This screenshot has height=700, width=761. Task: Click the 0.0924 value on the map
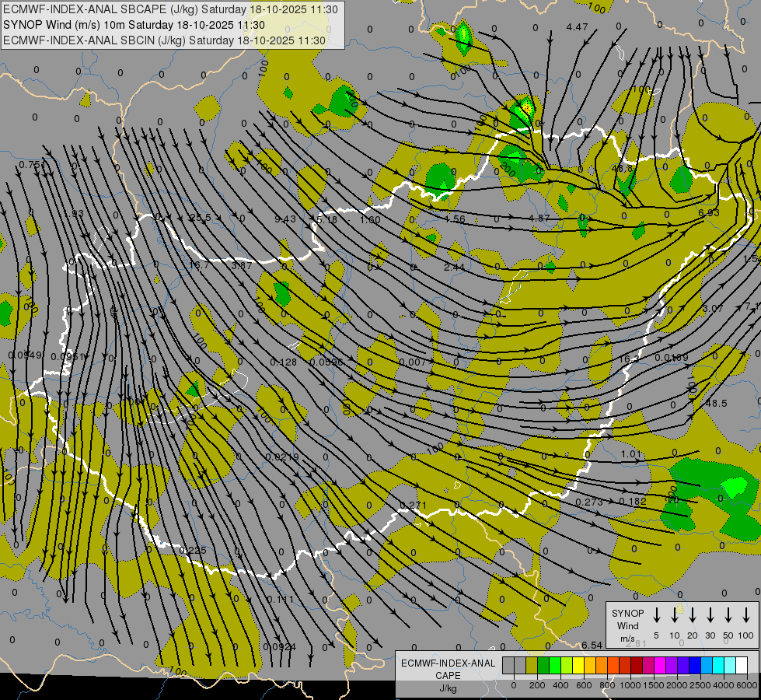point(280,647)
